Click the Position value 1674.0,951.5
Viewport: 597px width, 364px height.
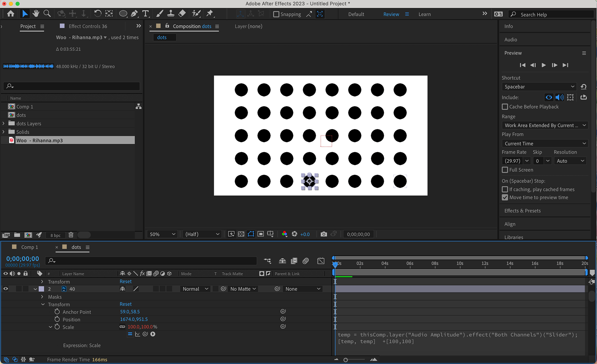click(x=134, y=319)
